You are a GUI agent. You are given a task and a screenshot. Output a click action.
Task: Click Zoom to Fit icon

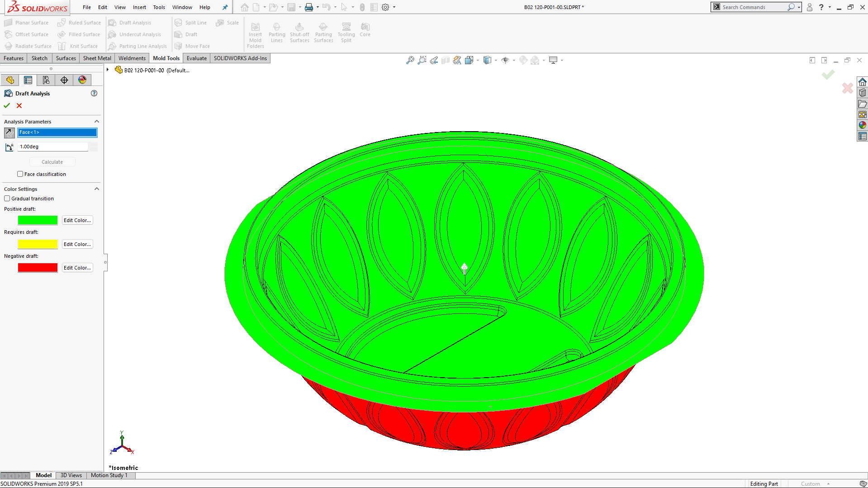[x=410, y=60]
